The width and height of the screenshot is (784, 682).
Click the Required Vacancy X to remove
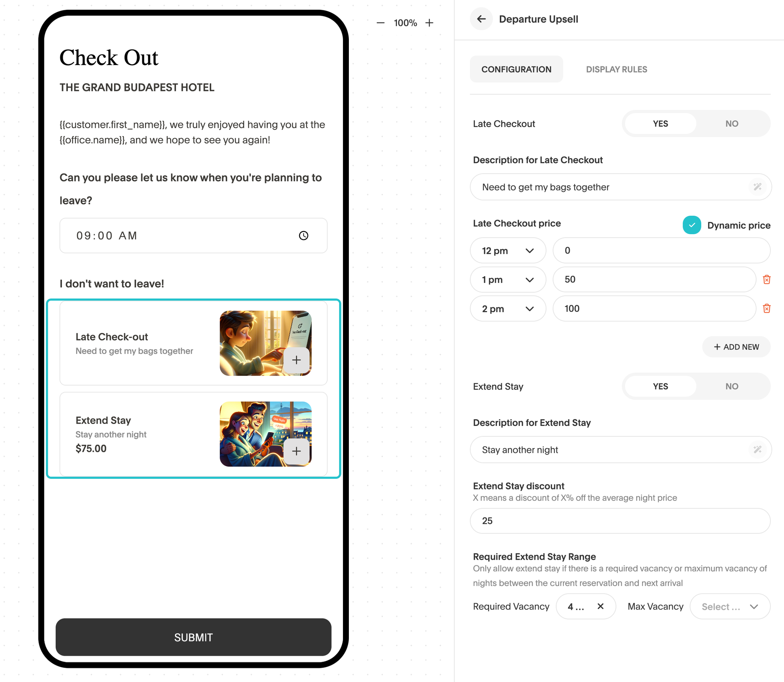(x=600, y=606)
